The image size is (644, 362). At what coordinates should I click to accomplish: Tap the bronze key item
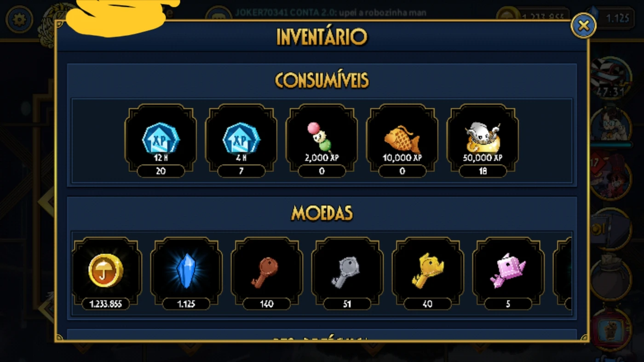[x=267, y=274]
